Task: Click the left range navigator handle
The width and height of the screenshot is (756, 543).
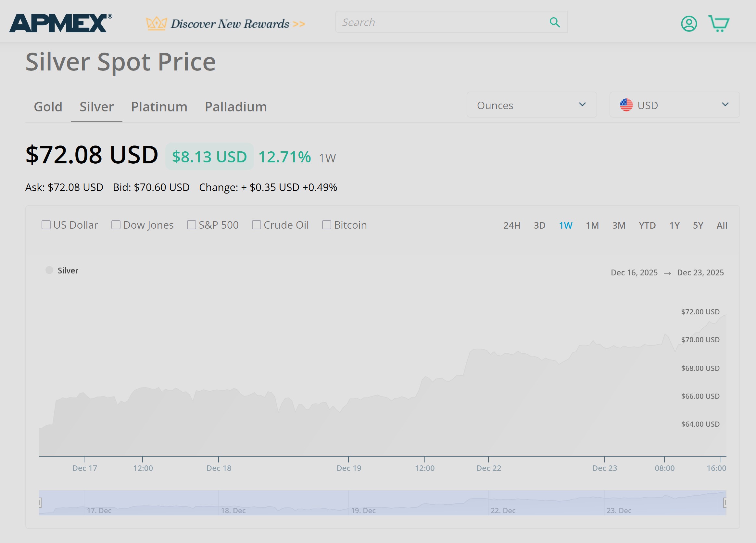Action: 40,502
